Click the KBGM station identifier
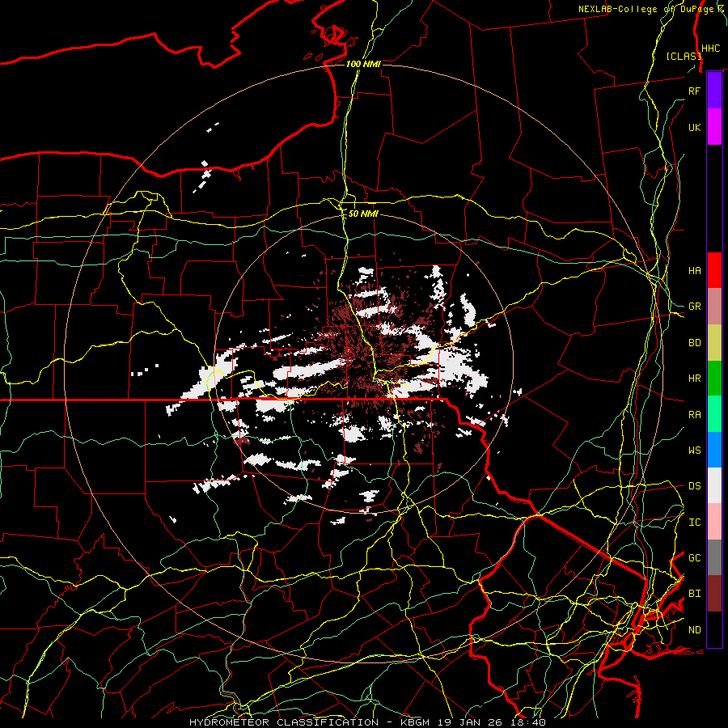Viewport: 728px width, 728px height. coord(415,722)
